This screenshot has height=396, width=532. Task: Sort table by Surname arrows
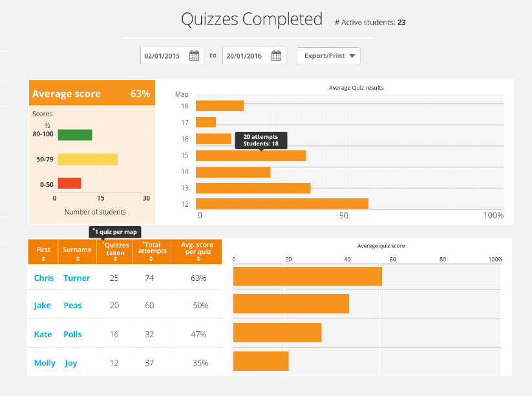(78, 258)
